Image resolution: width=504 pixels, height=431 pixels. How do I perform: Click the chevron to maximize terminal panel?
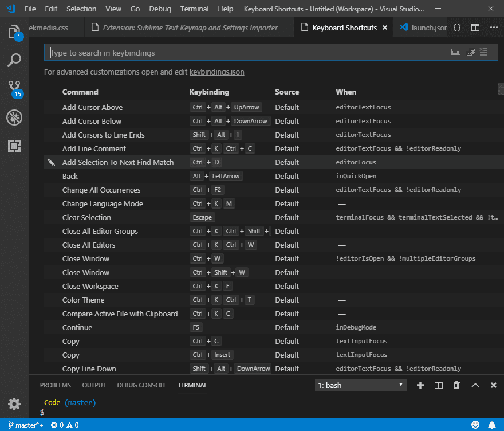pyautogui.click(x=475, y=385)
